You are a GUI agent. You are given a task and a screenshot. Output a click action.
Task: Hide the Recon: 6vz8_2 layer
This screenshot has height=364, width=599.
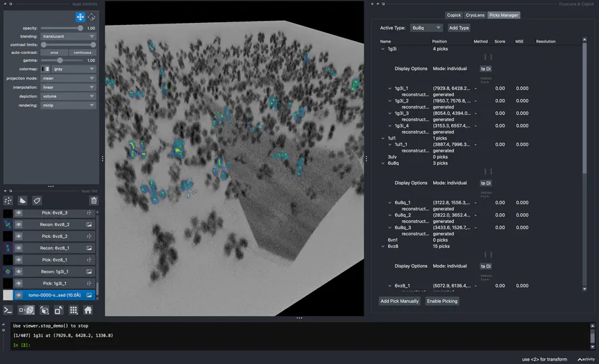tap(19, 224)
